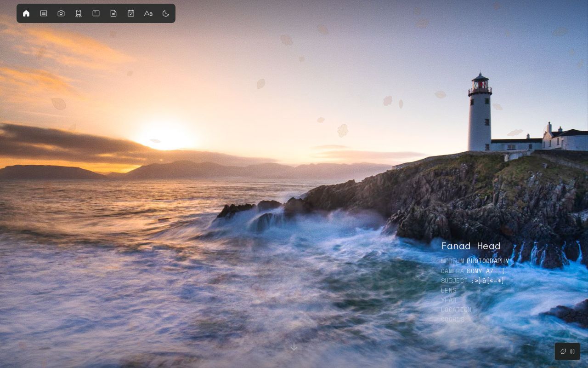Open the photography camera icon
588x368 pixels.
pyautogui.click(x=61, y=13)
